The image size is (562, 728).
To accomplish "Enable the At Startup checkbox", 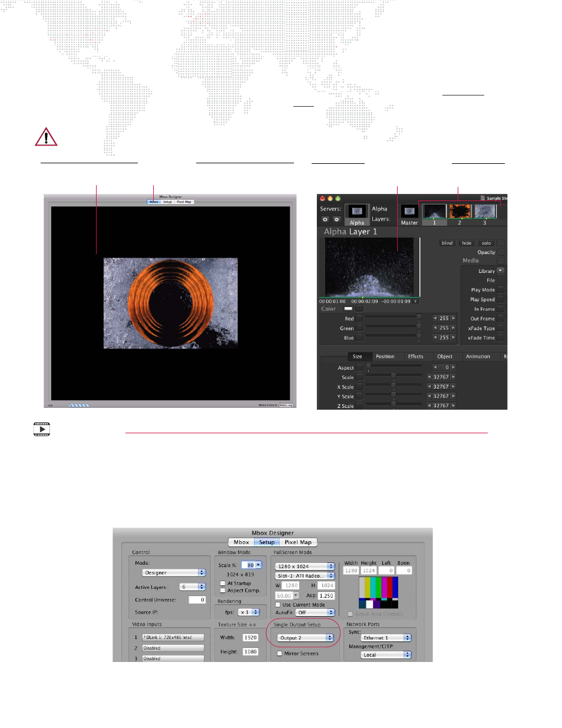I will tap(223, 584).
